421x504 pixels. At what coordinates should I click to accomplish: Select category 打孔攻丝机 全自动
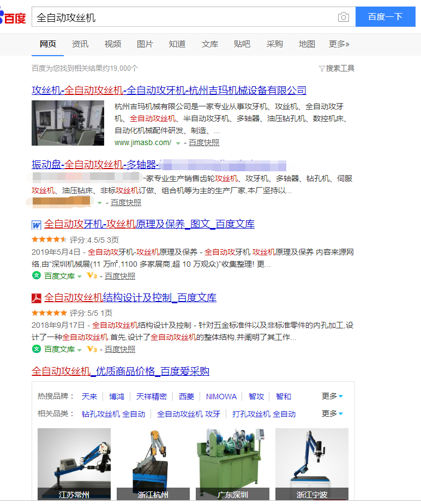(264, 413)
